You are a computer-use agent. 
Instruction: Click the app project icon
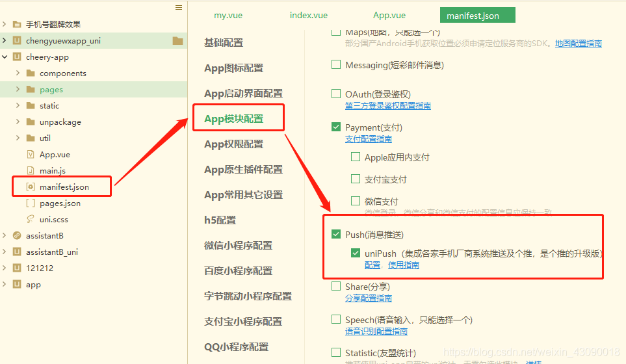point(17,284)
